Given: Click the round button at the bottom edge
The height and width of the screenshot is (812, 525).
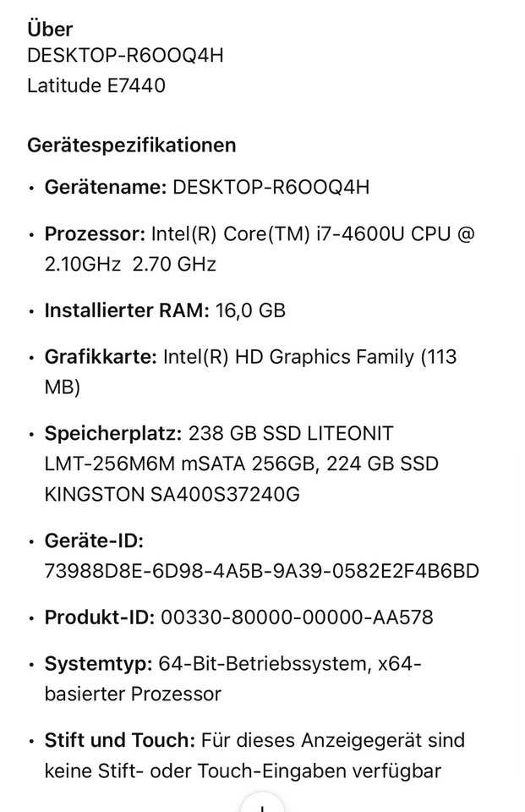Looking at the screenshot, I should pos(262,804).
